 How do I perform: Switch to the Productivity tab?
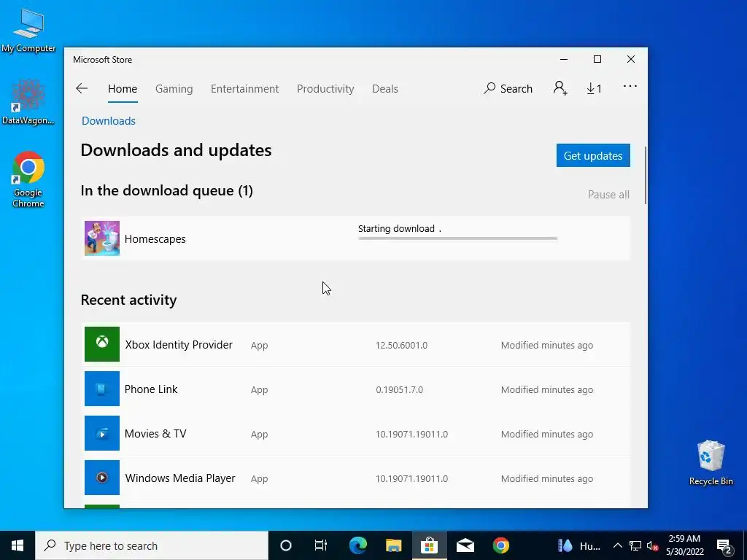325,88
